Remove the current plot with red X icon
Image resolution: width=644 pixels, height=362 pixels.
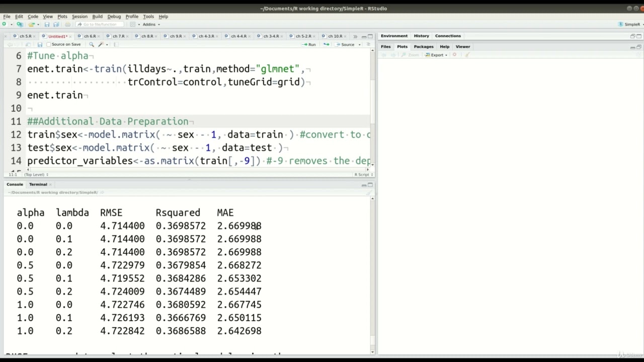pyautogui.click(x=454, y=54)
